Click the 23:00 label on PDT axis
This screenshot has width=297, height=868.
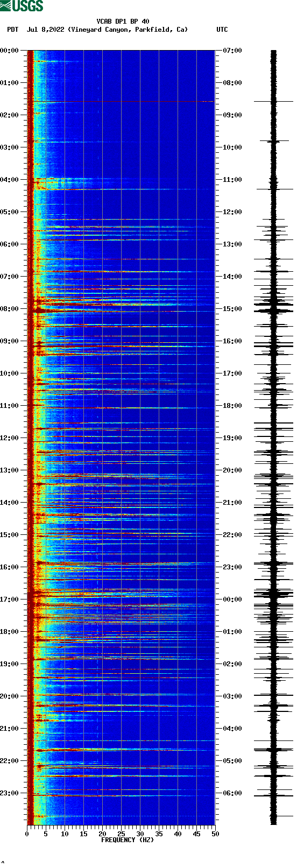[10, 793]
